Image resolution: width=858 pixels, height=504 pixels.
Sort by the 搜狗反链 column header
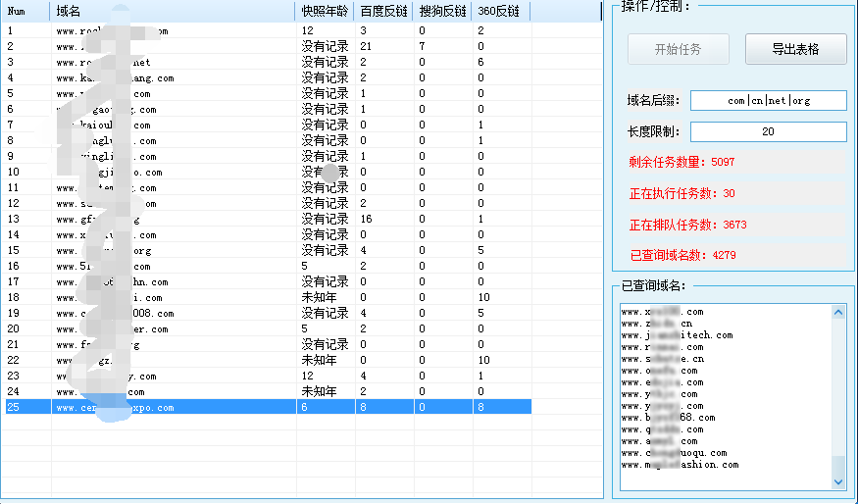tap(442, 11)
